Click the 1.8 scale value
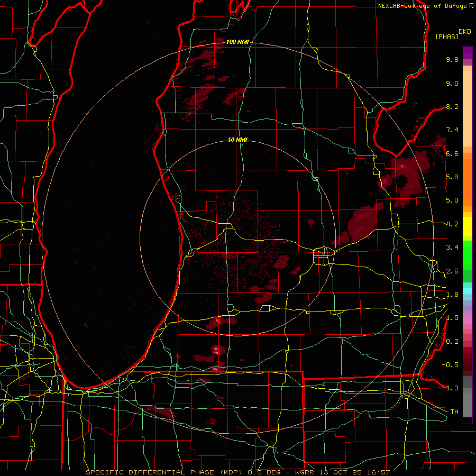 452,295
